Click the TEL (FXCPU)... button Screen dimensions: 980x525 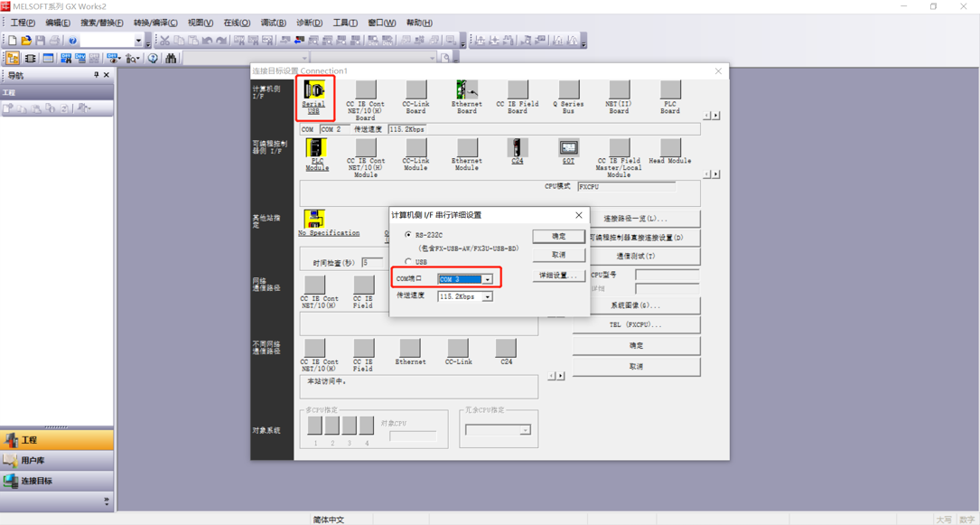[x=636, y=325]
